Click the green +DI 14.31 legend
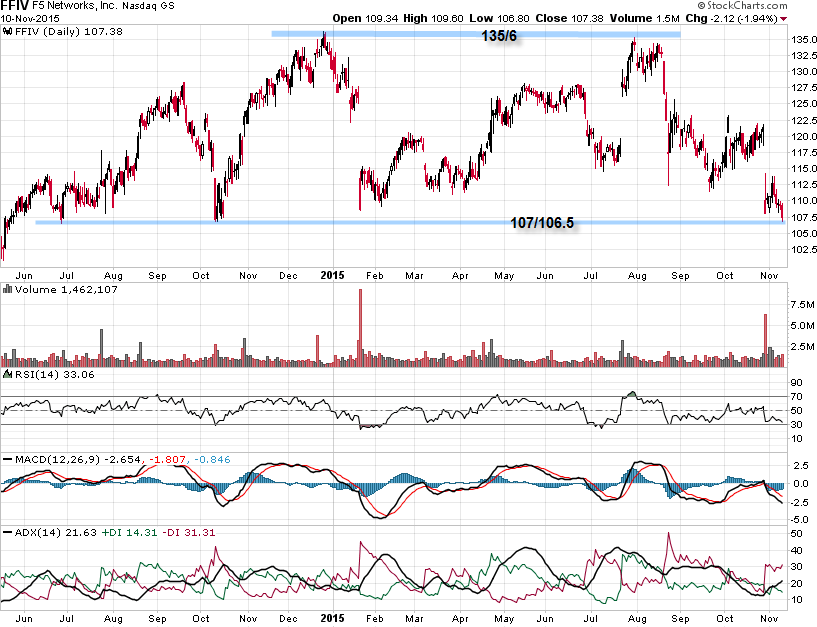This screenshot has width=817, height=627. coord(129,532)
